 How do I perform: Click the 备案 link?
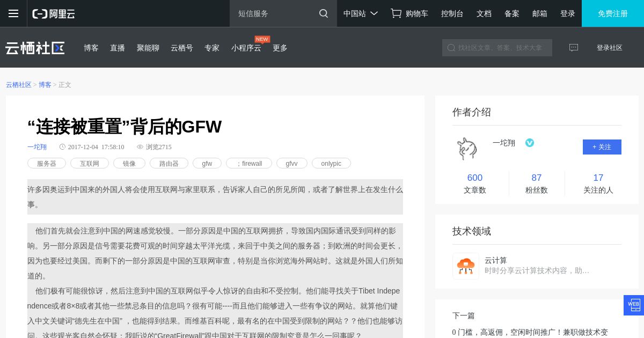[x=512, y=13]
